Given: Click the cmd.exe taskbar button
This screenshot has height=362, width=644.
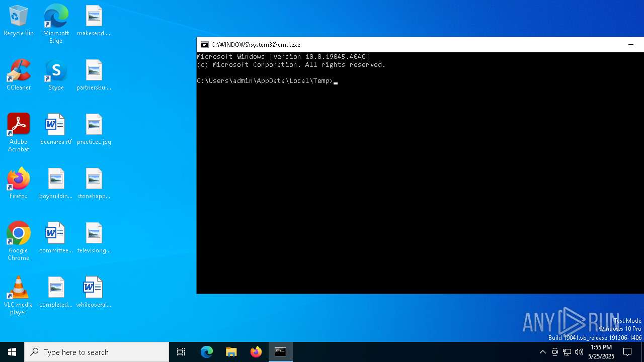Looking at the screenshot, I should point(281,352).
